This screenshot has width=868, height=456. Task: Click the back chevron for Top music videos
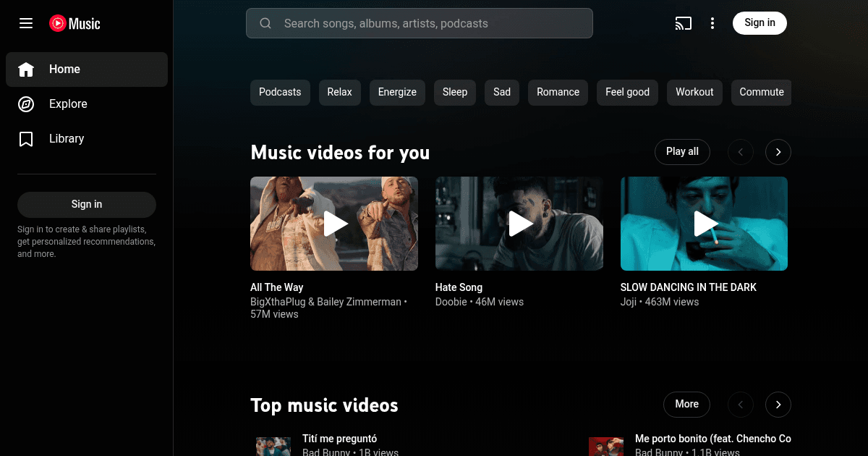(x=740, y=405)
